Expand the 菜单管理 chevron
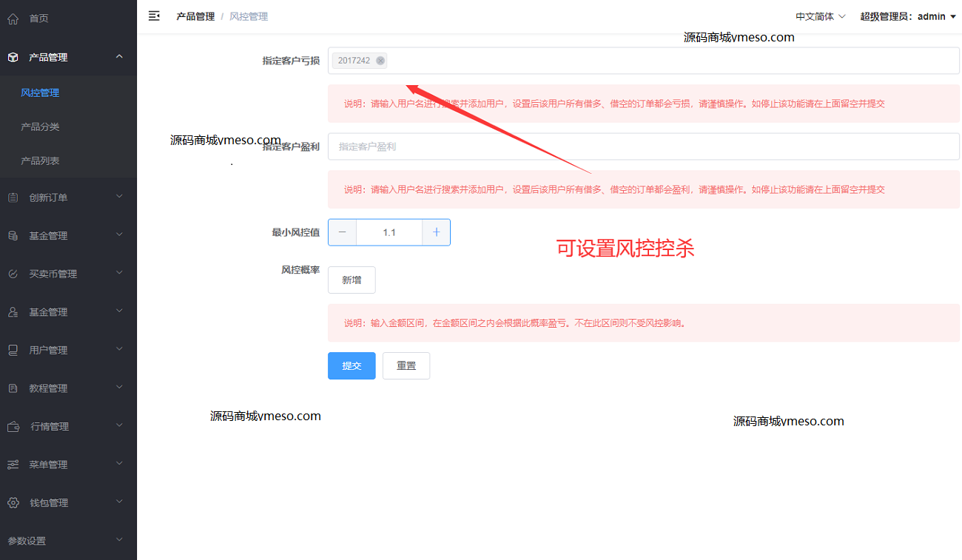 pos(119,464)
